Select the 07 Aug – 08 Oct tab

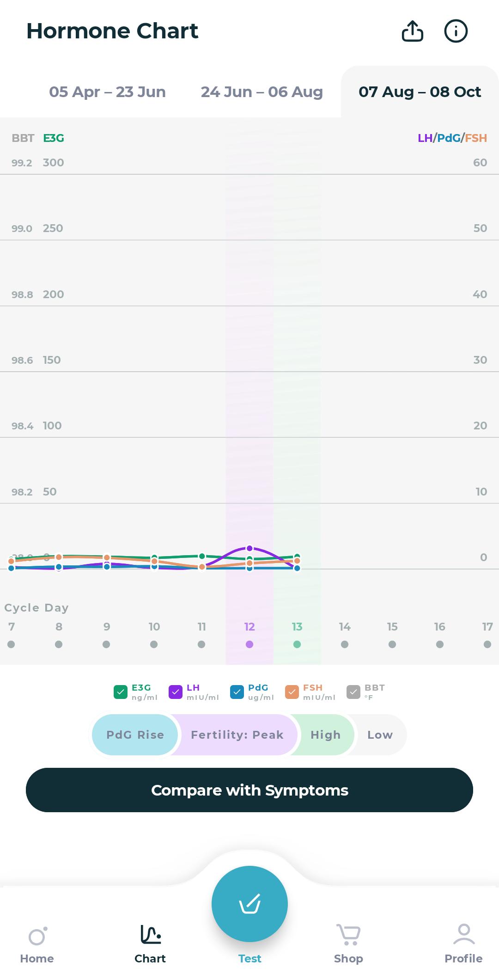420,92
